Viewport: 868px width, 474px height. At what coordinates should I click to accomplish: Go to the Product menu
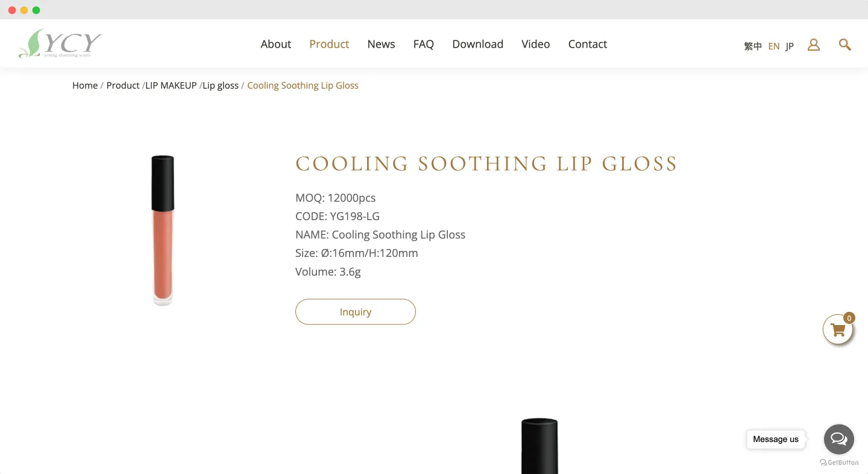(329, 44)
